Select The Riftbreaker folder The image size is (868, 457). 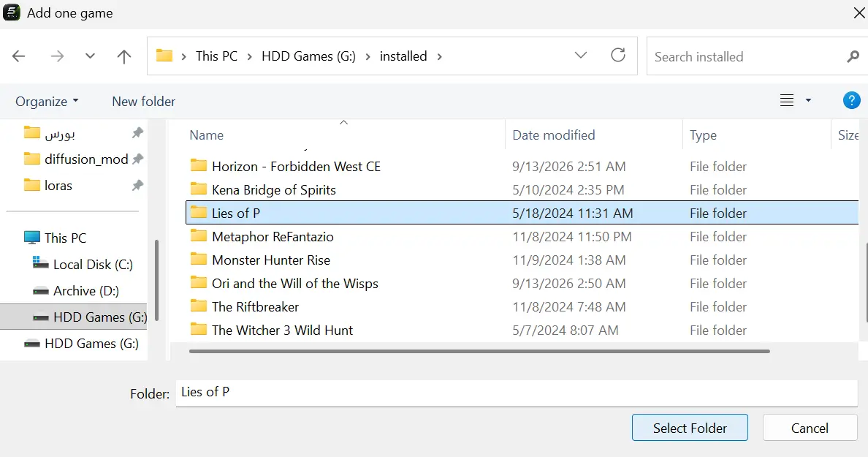[x=522, y=307]
